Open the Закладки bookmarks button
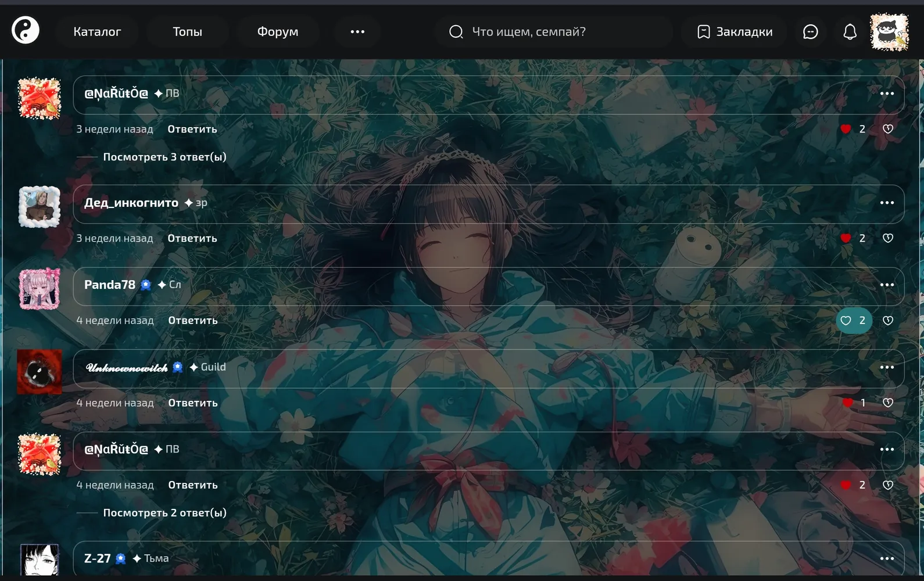Screen dimensions: 924x581 click(x=735, y=31)
